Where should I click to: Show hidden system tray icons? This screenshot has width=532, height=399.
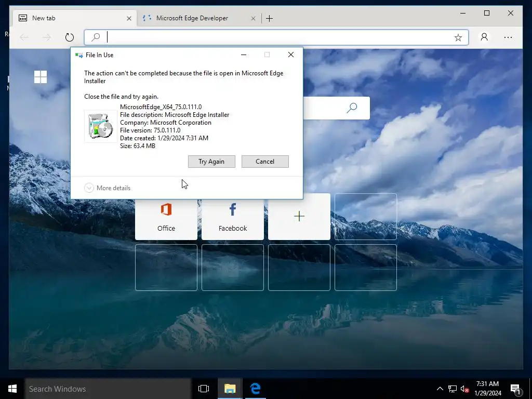pos(440,389)
